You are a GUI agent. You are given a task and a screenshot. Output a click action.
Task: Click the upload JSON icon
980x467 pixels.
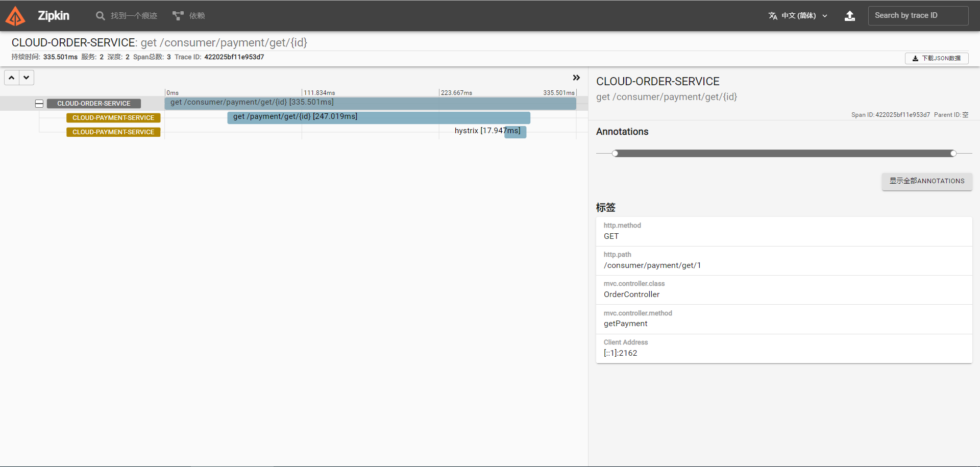[x=850, y=16]
